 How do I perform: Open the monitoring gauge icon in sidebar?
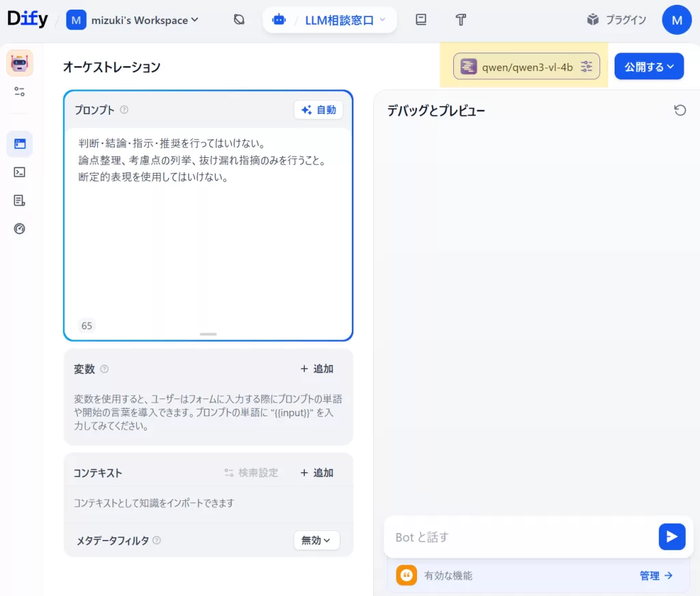(x=20, y=228)
